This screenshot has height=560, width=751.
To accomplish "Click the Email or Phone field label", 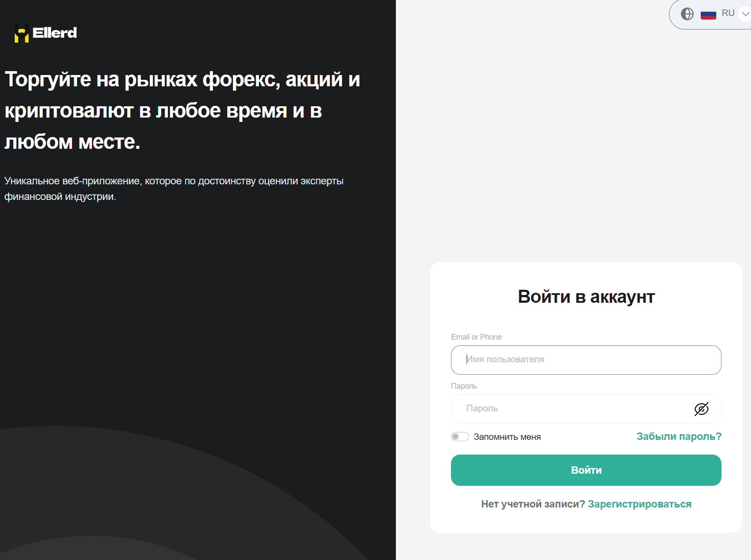I will [476, 337].
